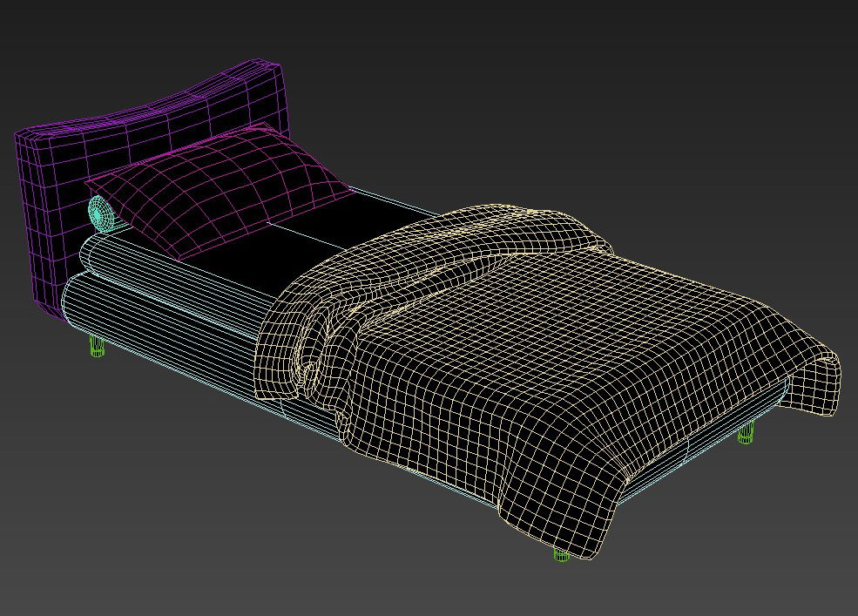Image resolution: width=858 pixels, height=616 pixels.
Task: Click the green bed leg beneath the headboard
Action: tap(97, 347)
